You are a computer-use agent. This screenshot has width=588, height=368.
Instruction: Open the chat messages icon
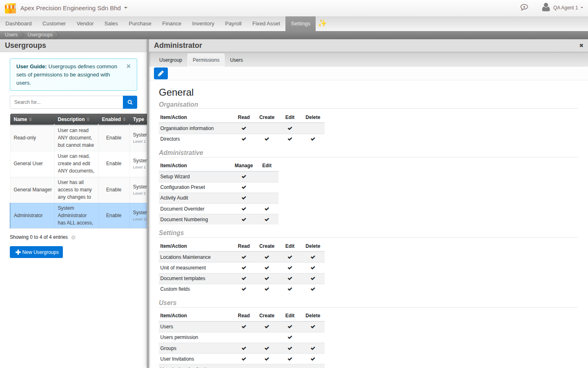tap(524, 7)
